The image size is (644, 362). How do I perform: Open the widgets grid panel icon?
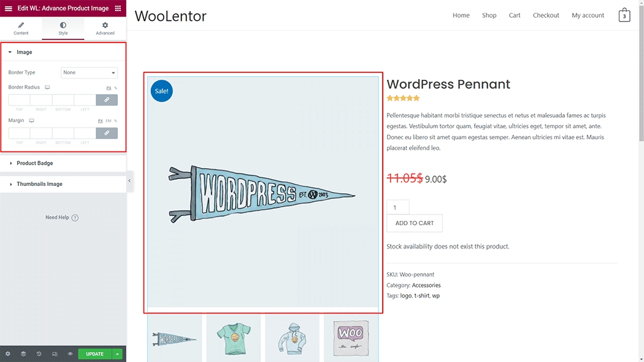(x=118, y=9)
